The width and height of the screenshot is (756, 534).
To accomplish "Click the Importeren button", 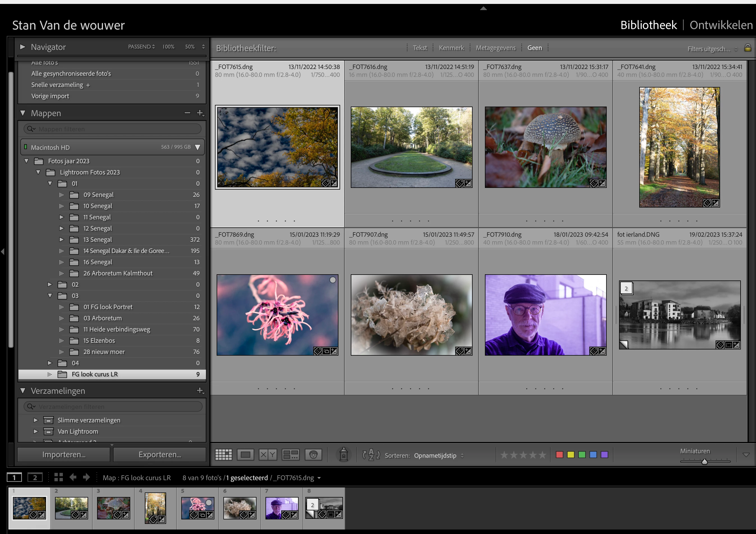I will point(63,455).
